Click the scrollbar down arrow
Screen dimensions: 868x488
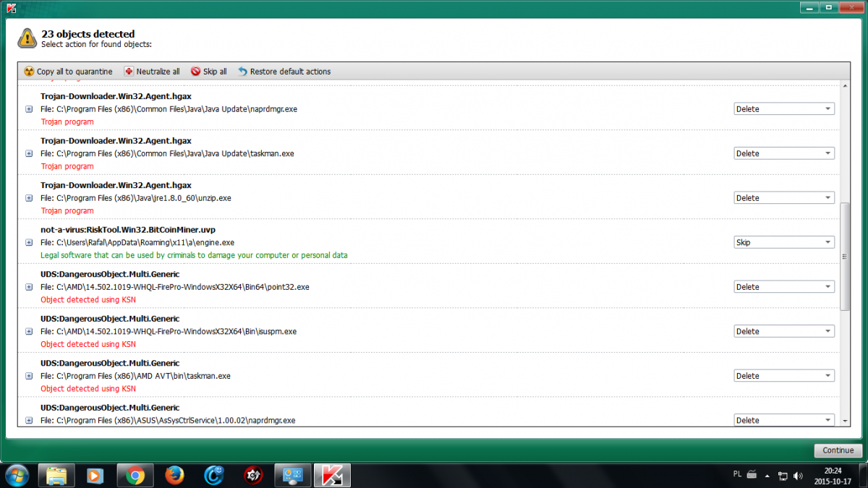point(845,420)
